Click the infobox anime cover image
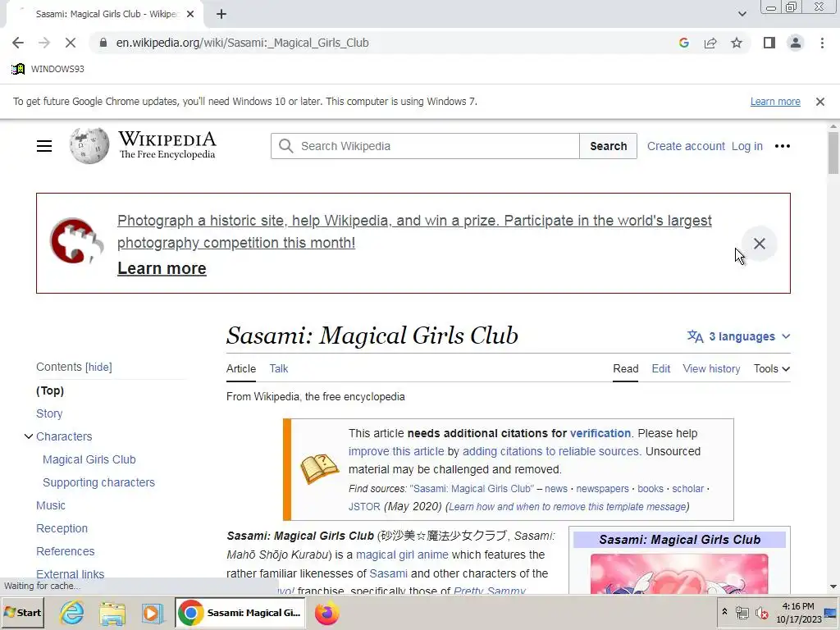840x630 pixels. (678, 573)
